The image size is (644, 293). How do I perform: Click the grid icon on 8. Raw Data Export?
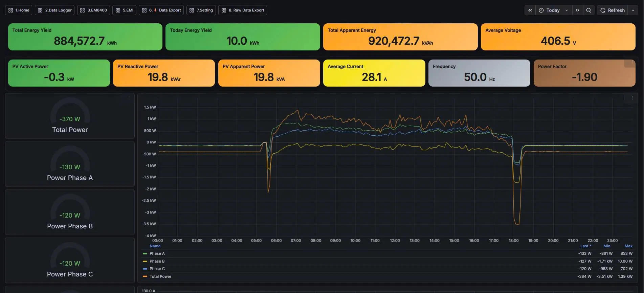(x=224, y=10)
